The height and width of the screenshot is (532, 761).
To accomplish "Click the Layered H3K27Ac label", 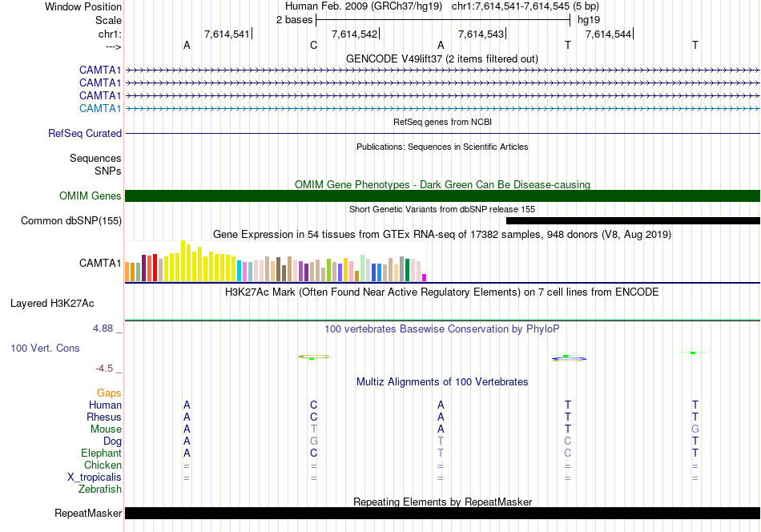I will 52,304.
